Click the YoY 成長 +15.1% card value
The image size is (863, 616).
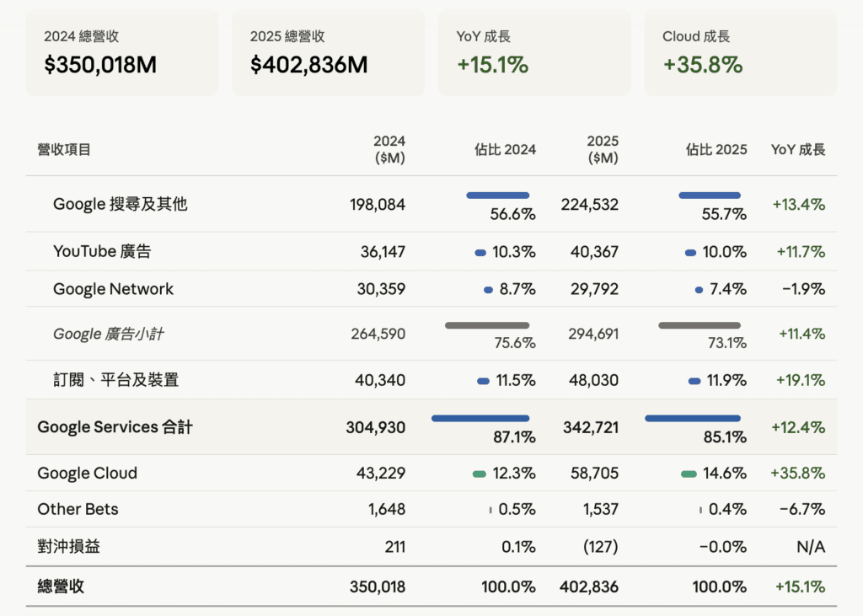492,65
